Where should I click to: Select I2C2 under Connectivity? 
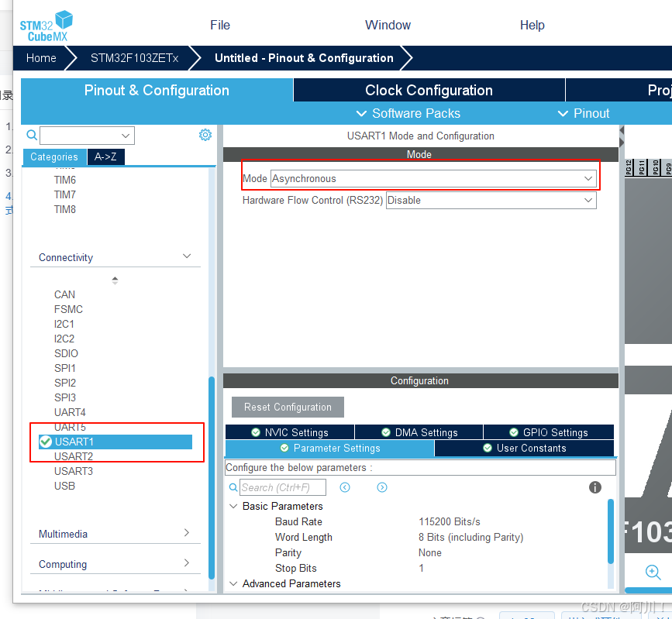[x=64, y=339]
